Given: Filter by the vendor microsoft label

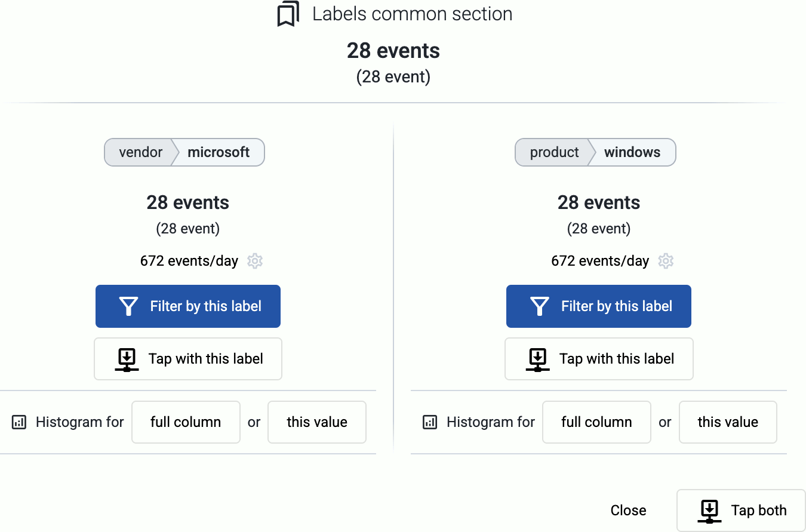Looking at the screenshot, I should tap(188, 306).
